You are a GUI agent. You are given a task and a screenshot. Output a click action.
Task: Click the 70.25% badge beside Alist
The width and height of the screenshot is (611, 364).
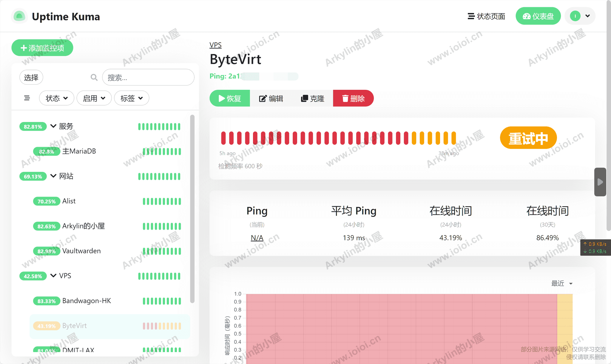tap(47, 201)
